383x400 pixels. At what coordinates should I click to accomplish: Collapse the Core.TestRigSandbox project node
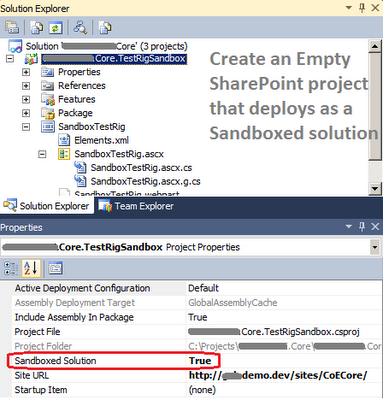pyautogui.click(x=10, y=59)
